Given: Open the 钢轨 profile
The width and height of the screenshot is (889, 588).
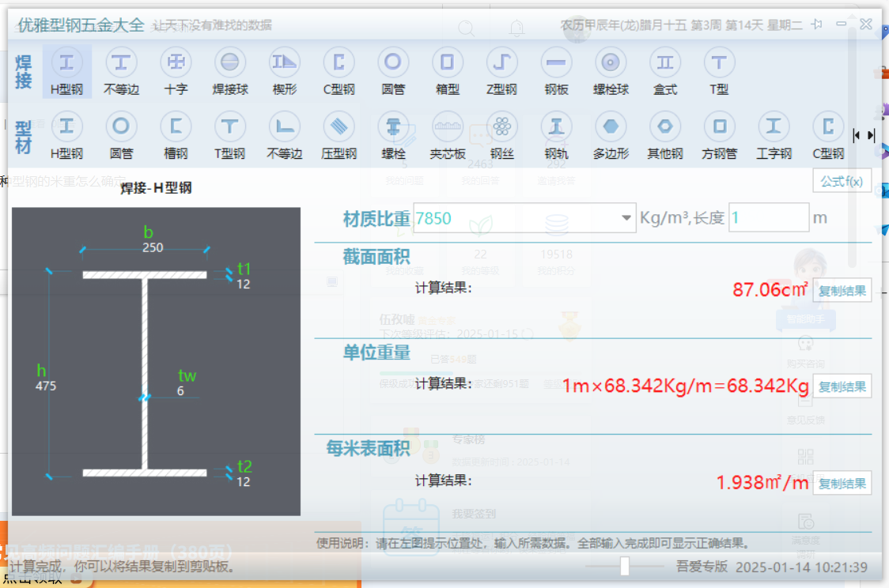Looking at the screenshot, I should click(x=556, y=136).
